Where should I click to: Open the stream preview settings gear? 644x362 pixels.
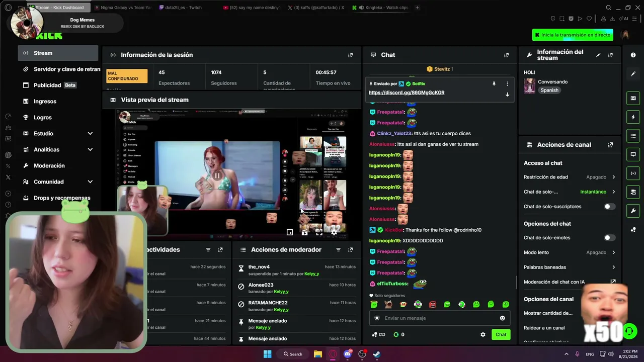click(x=334, y=233)
